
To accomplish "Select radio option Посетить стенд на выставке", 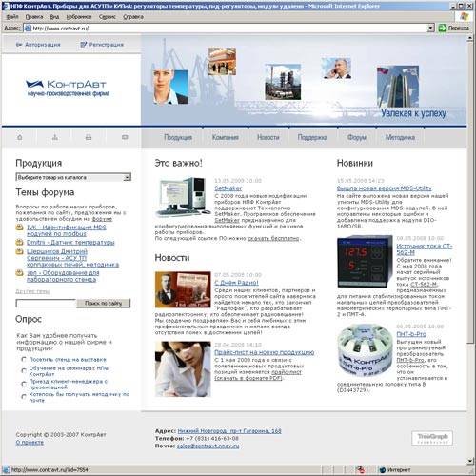I will 24,359.
